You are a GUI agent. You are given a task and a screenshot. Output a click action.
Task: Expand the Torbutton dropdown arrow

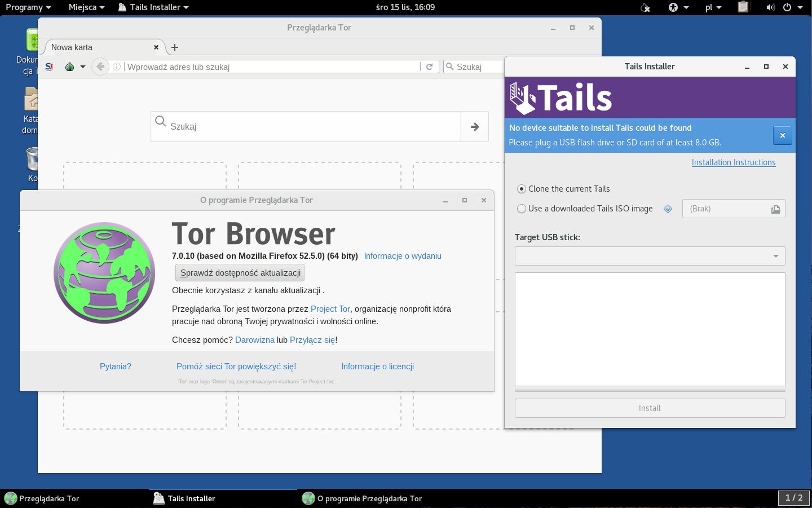(83, 67)
